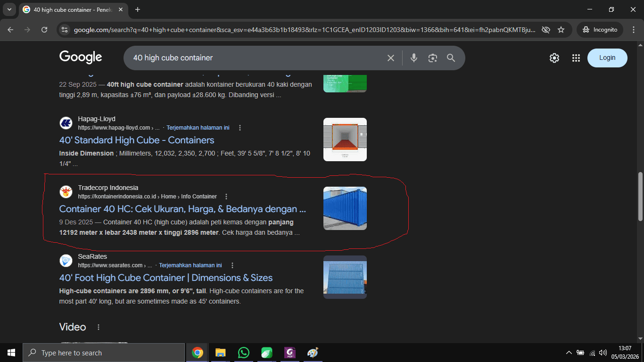Reload the current page
644x362 pixels.
[x=44, y=30]
